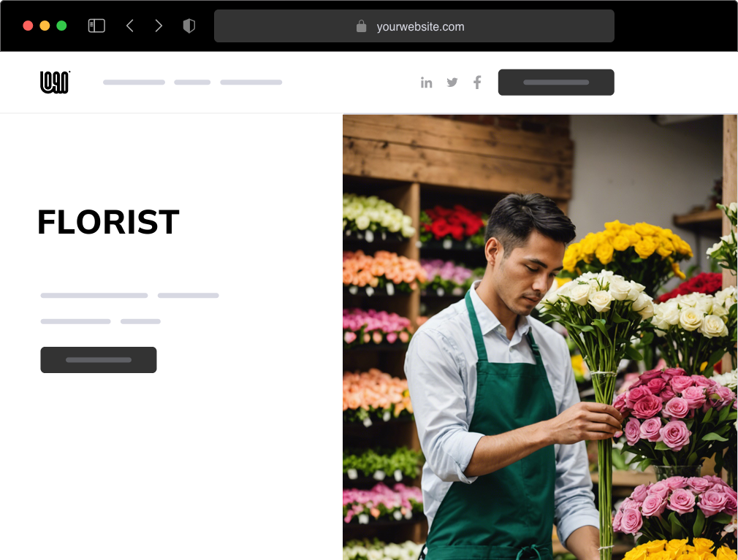Open the privacy shield icon
This screenshot has width=738, height=560.
pos(189,26)
